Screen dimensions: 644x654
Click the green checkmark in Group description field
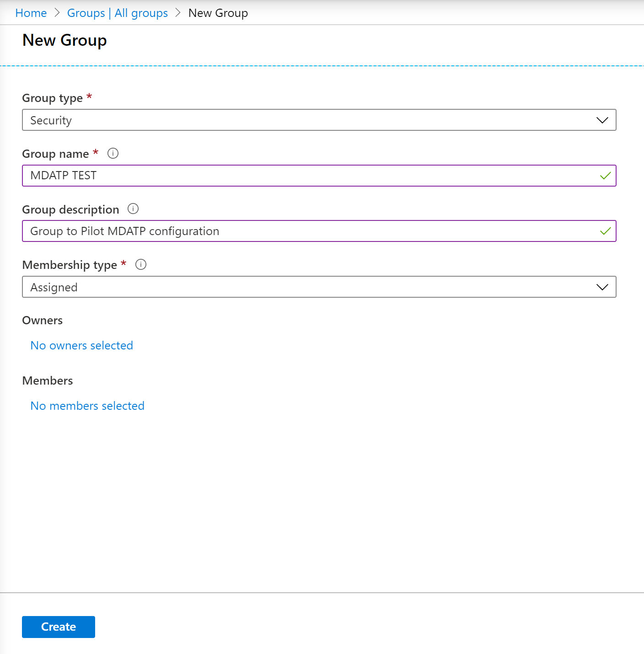click(x=605, y=231)
